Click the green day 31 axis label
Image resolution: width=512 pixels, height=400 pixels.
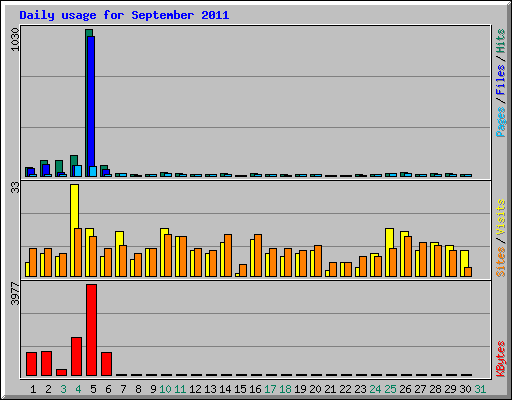click(480, 389)
